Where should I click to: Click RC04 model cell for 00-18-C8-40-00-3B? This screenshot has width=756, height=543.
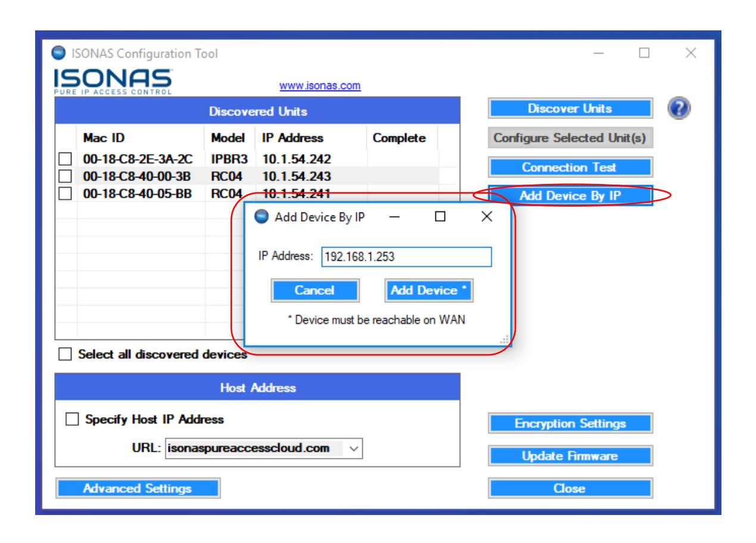coord(226,176)
